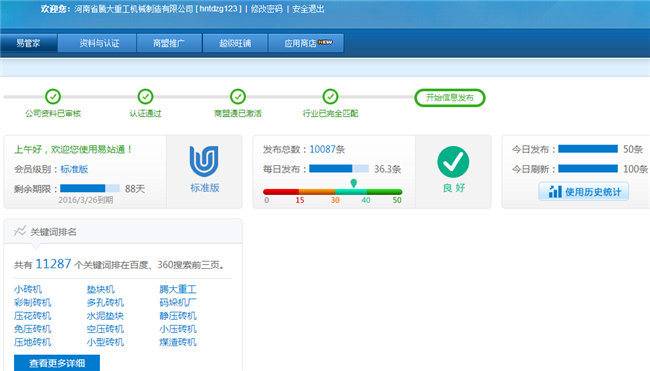Click the 行业已完全匹配 checkmark icon

tap(330, 97)
